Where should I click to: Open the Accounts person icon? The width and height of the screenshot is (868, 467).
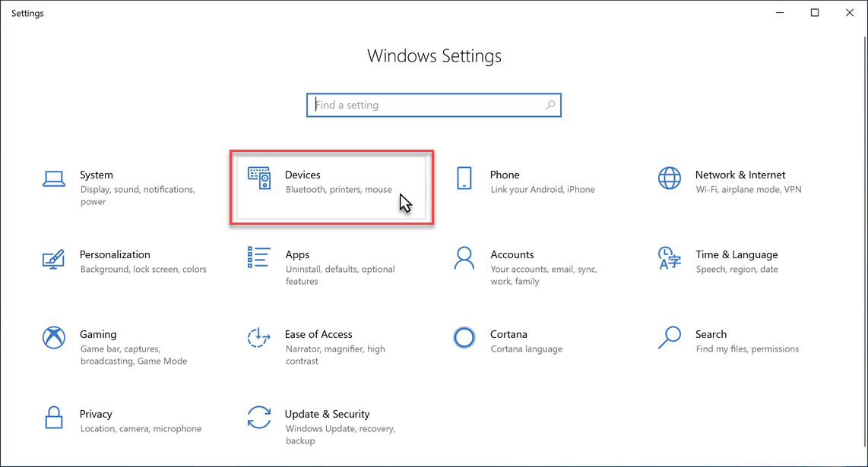point(464,258)
